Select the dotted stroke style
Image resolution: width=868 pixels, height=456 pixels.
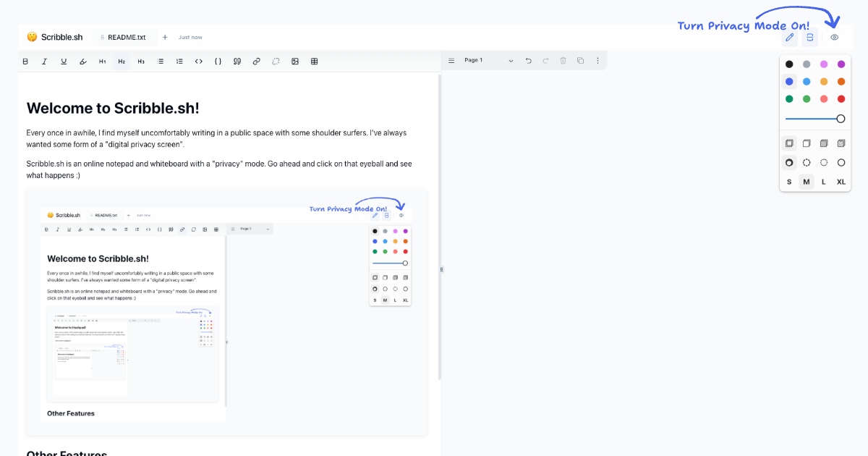pos(824,163)
